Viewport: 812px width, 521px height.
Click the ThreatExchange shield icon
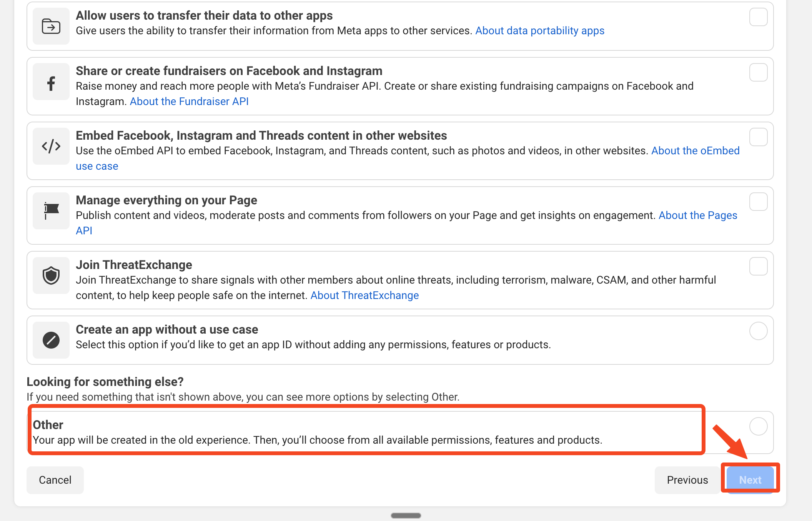point(51,276)
